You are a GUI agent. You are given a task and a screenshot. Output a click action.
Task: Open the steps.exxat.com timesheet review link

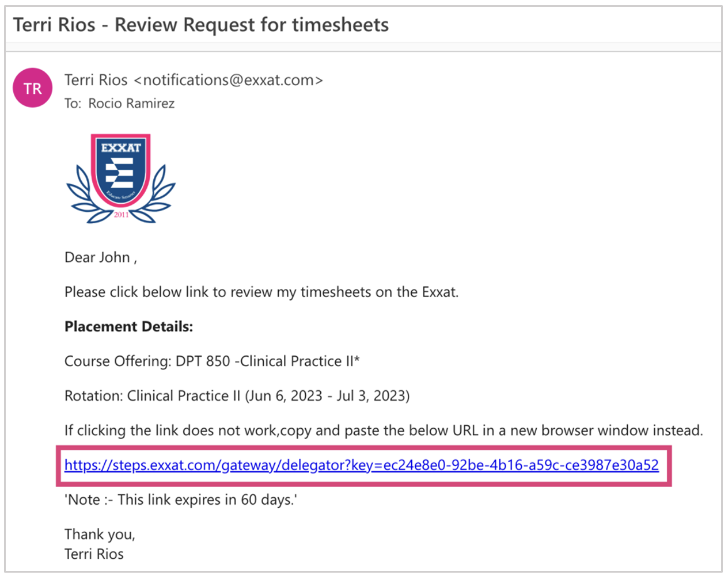361,465
